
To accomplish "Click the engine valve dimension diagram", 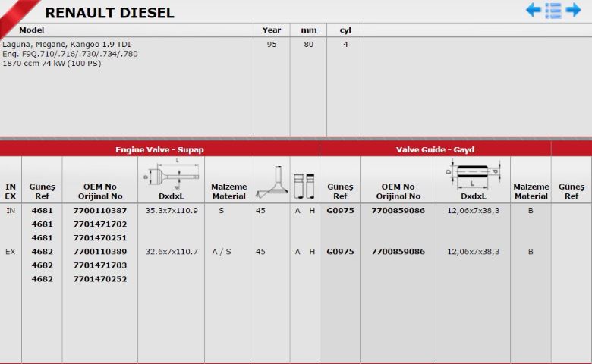I will pos(171,174).
